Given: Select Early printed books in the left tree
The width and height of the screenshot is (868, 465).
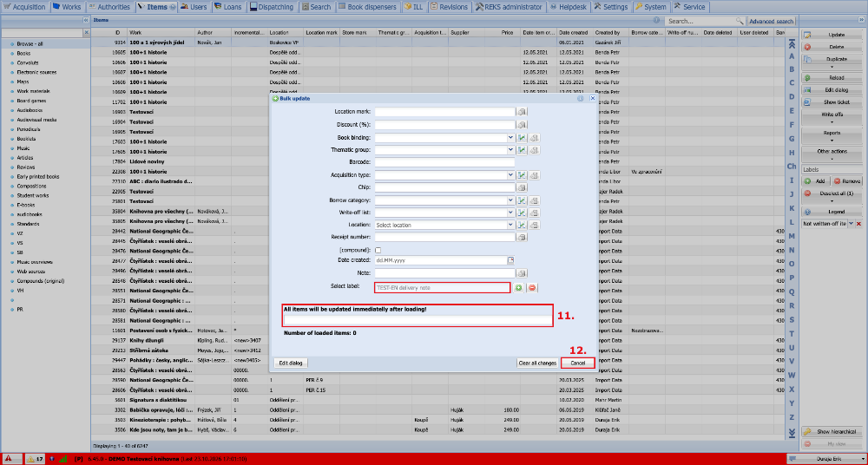Looking at the screenshot, I should pyautogui.click(x=38, y=177).
